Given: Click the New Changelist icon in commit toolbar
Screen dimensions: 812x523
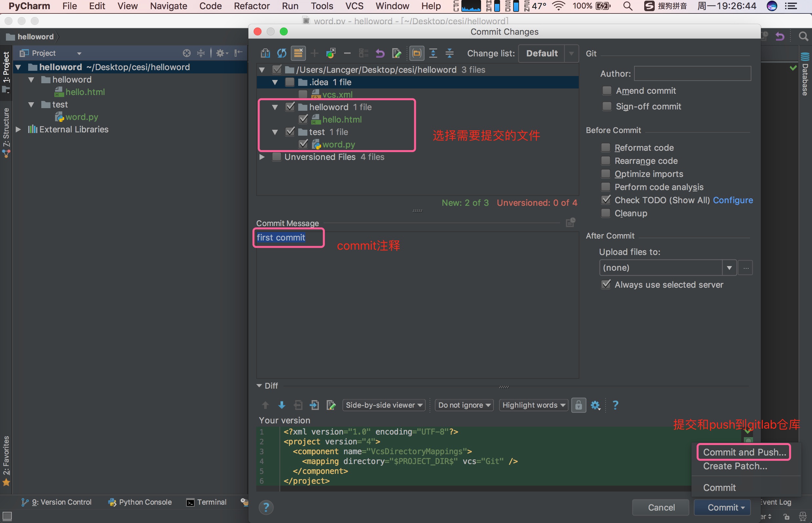Looking at the screenshot, I should (315, 53).
